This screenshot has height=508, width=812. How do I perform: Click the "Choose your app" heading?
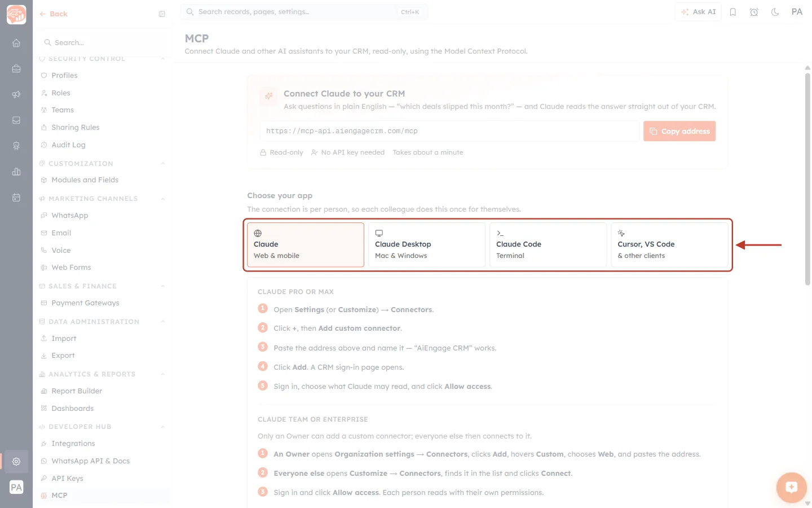click(x=280, y=196)
